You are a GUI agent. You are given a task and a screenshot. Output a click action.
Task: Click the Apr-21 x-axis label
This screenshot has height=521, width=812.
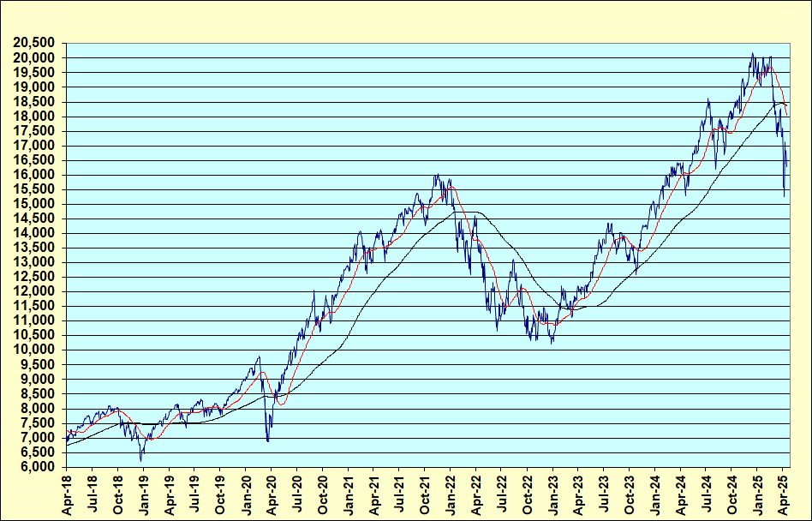pyautogui.click(x=374, y=495)
